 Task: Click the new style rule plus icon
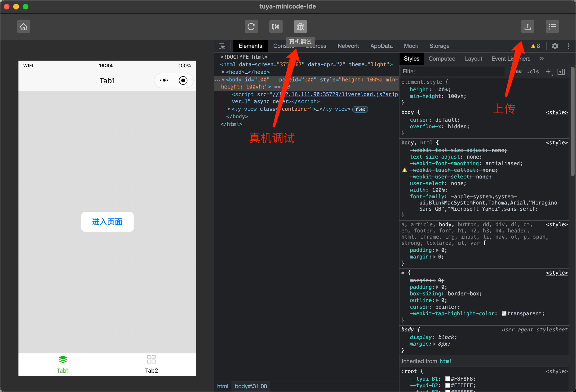[x=548, y=72]
